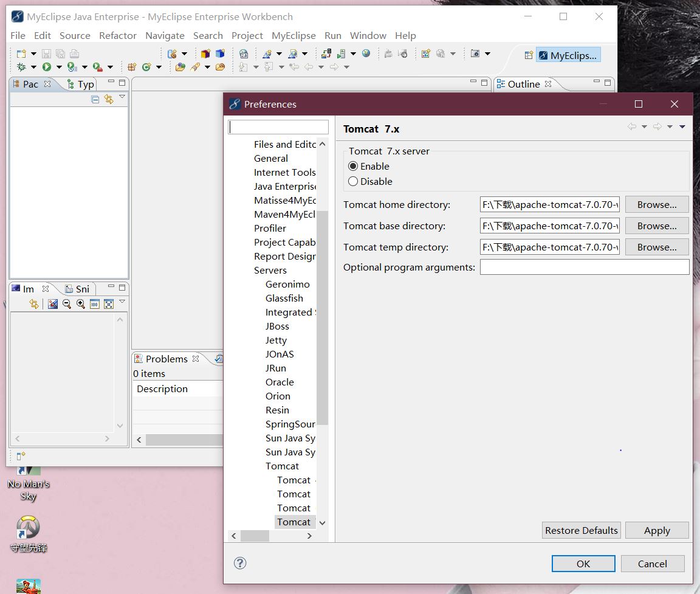
Task: Click the Open Perspective icon
Action: (x=529, y=55)
